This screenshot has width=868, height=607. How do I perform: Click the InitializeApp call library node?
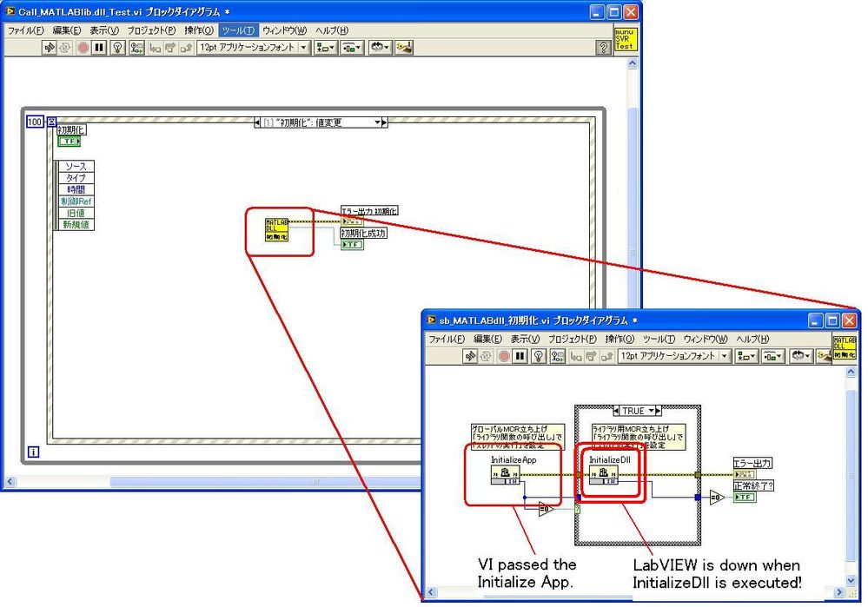505,475
